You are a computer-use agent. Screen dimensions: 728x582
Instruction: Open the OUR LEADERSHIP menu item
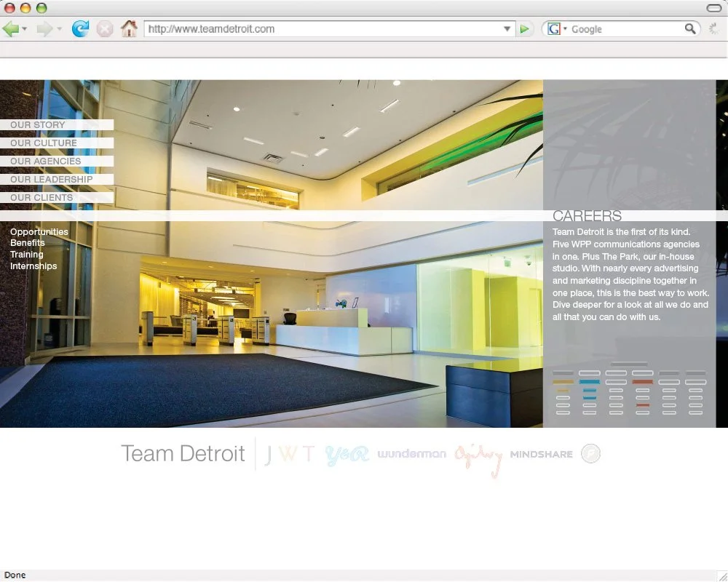point(57,179)
